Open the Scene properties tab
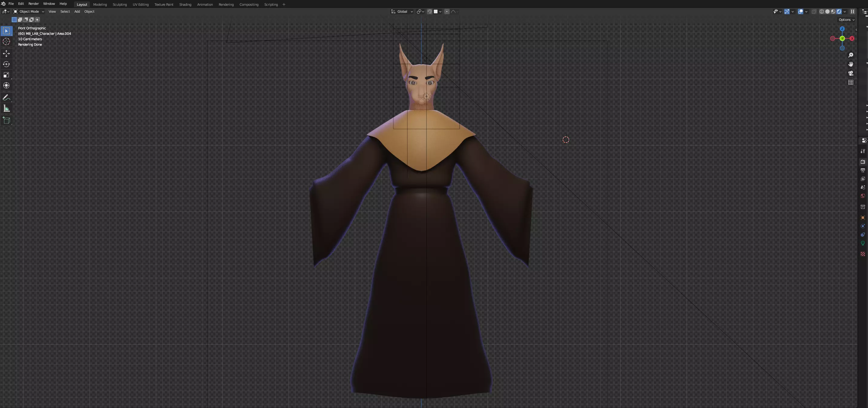Image resolution: width=868 pixels, height=408 pixels. [x=863, y=187]
